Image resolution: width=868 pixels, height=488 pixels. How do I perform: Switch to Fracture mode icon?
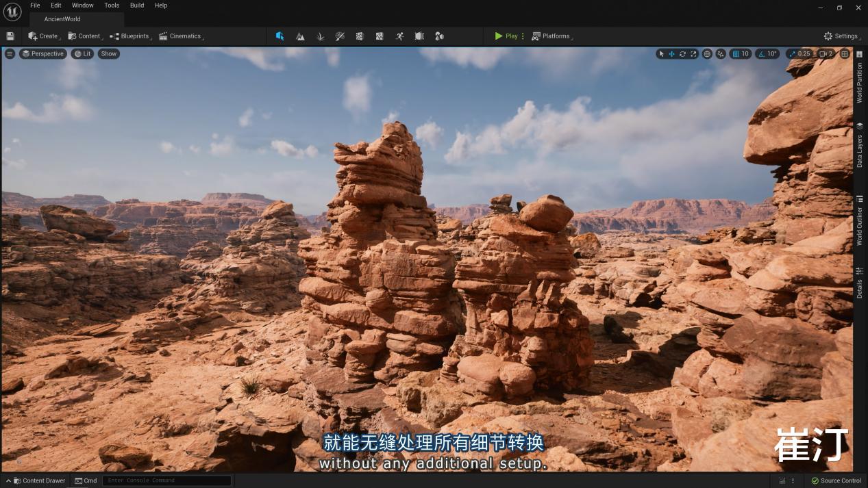click(x=380, y=36)
